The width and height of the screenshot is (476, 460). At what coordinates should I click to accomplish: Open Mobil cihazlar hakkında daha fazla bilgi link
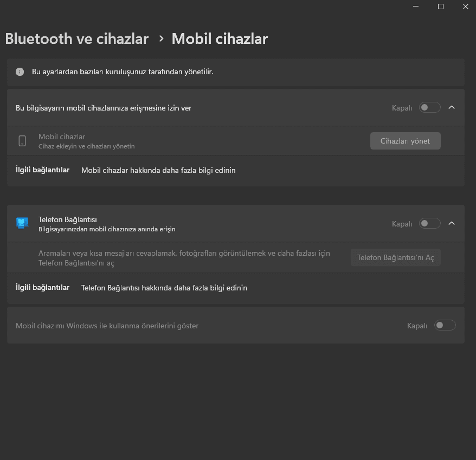click(158, 170)
